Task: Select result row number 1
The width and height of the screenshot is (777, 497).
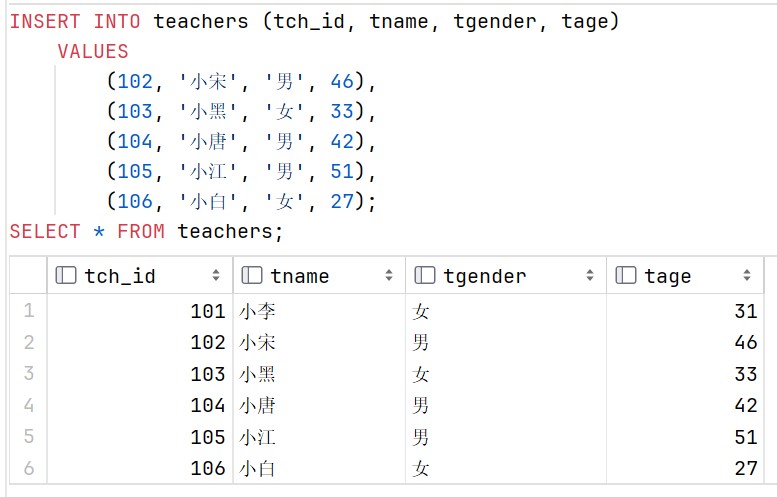Action: click(x=29, y=311)
